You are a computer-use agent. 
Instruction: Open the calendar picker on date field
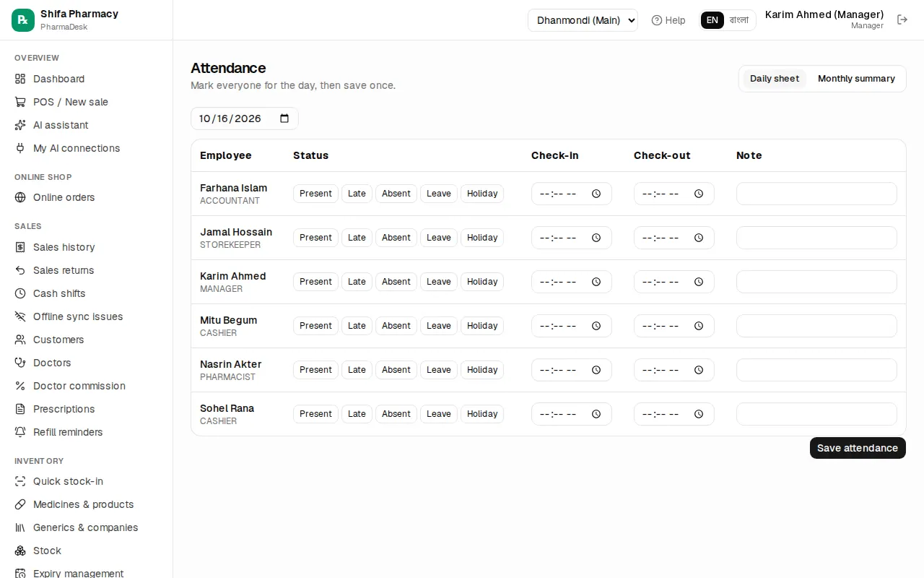[284, 118]
